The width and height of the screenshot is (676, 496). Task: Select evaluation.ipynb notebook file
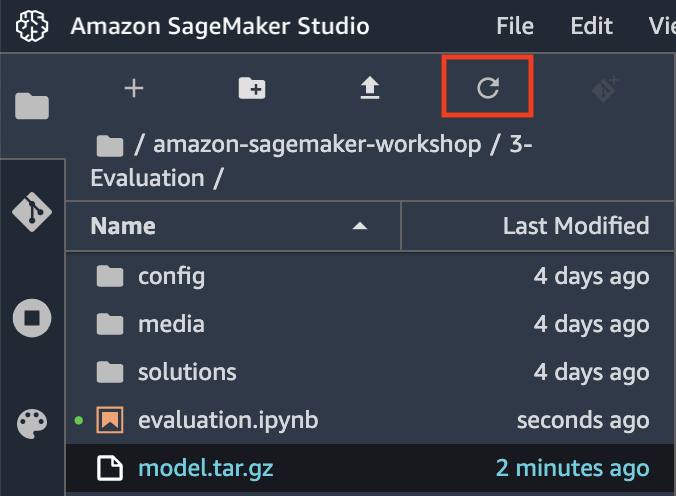tap(370, 420)
